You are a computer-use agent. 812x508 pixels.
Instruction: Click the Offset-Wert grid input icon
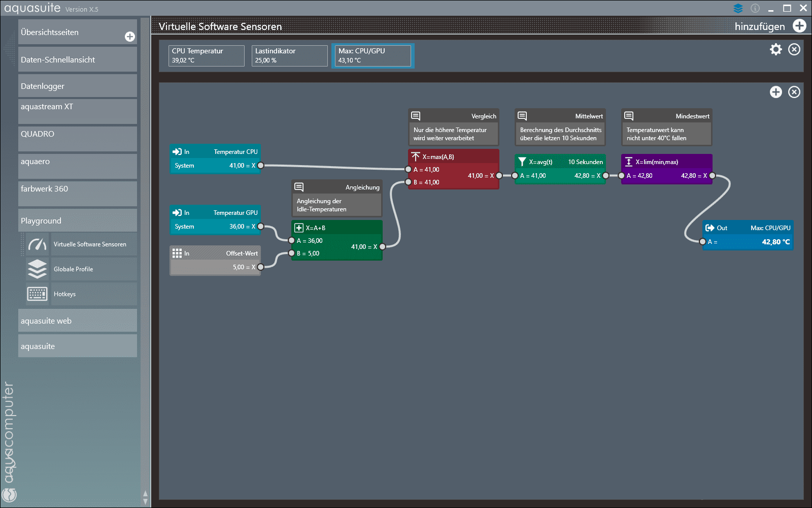177,253
